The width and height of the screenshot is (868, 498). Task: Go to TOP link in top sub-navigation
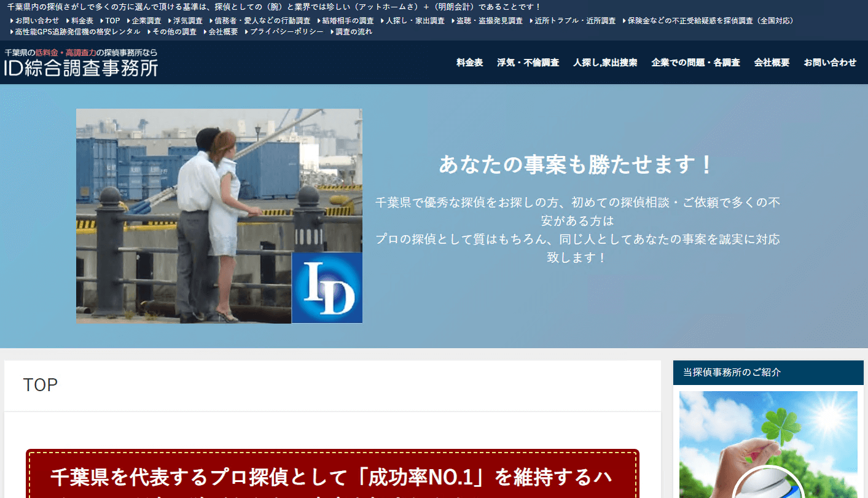pyautogui.click(x=112, y=21)
